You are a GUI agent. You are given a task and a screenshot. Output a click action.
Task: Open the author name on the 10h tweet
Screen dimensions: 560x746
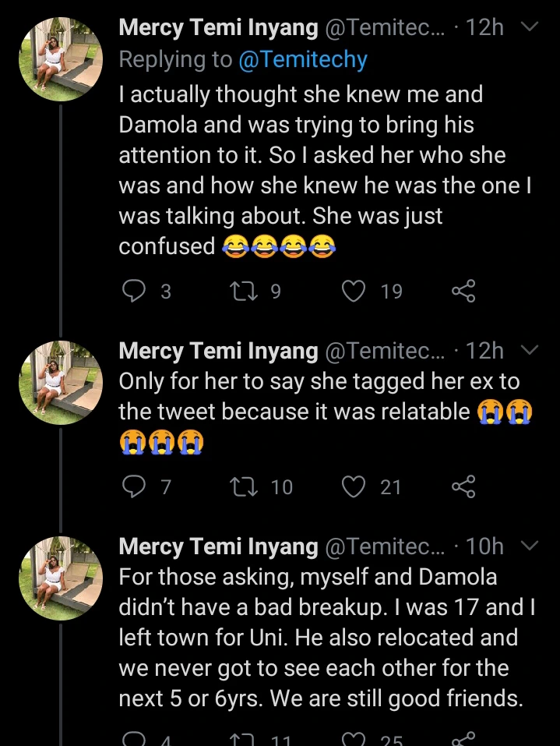pyautogui.click(x=218, y=547)
